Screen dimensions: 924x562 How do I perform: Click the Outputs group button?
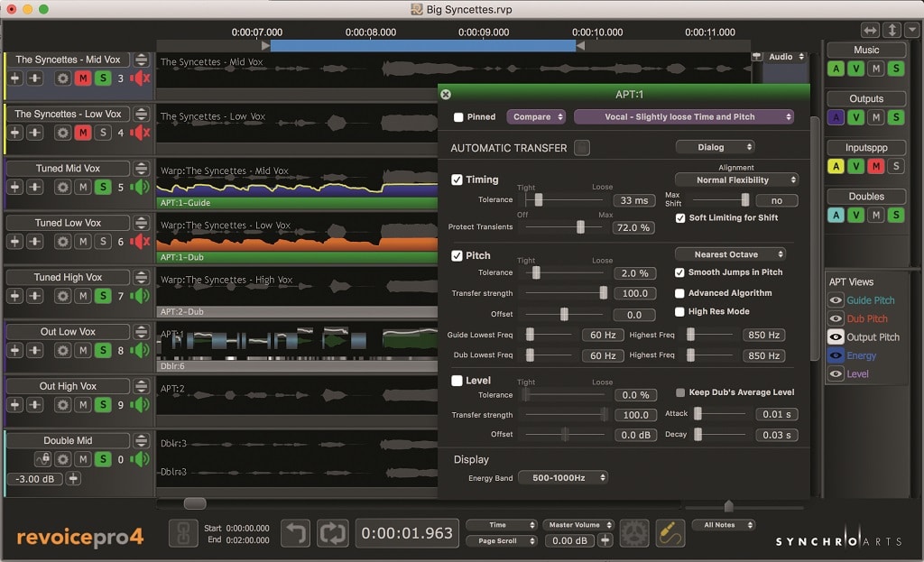pos(866,99)
